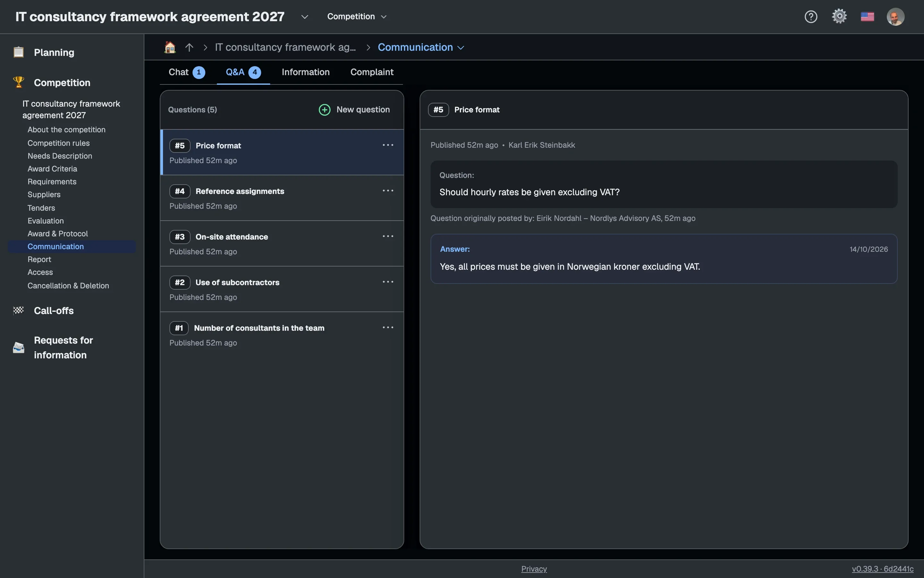924x578 pixels.
Task: Open settings via the gear icon
Action: pos(839,16)
